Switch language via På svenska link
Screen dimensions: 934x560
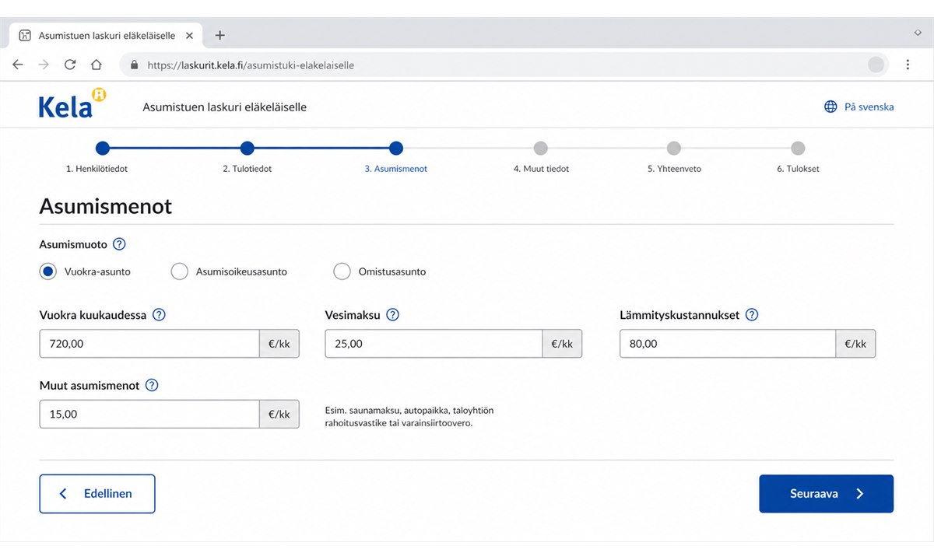[x=869, y=107]
